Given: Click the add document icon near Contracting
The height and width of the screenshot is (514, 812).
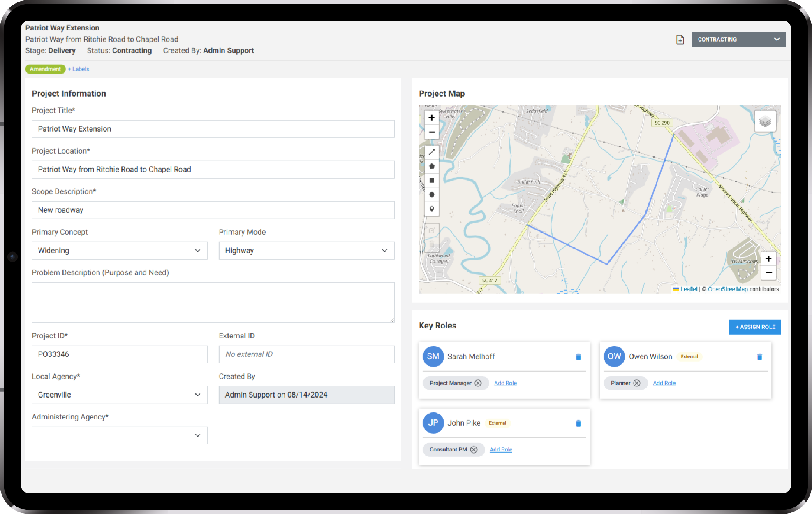Looking at the screenshot, I should click(x=680, y=40).
